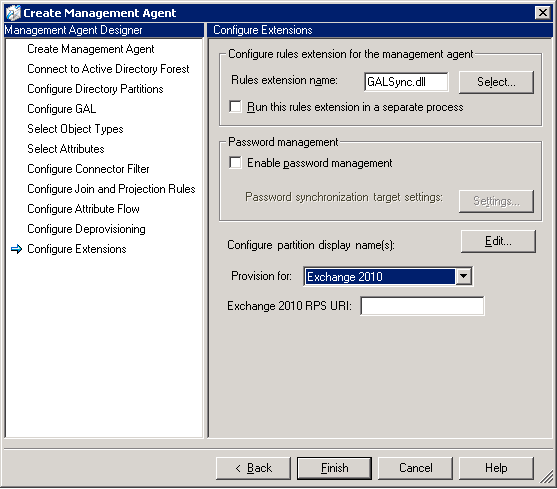Go Back to previous wizard page
Viewport: 557px width, 489px height.
(253, 468)
